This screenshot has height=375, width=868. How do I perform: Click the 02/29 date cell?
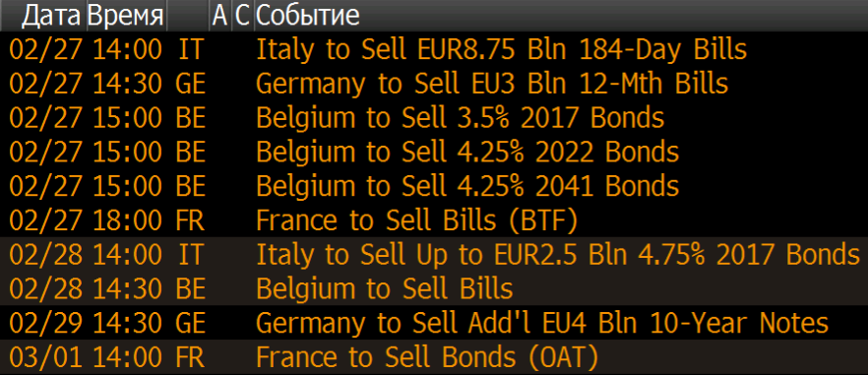[x=46, y=323]
